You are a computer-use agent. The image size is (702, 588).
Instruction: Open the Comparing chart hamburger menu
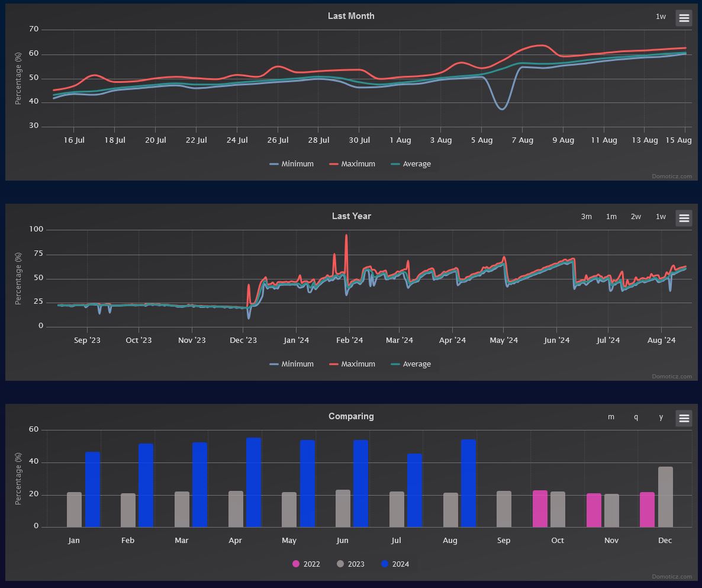coord(684,418)
